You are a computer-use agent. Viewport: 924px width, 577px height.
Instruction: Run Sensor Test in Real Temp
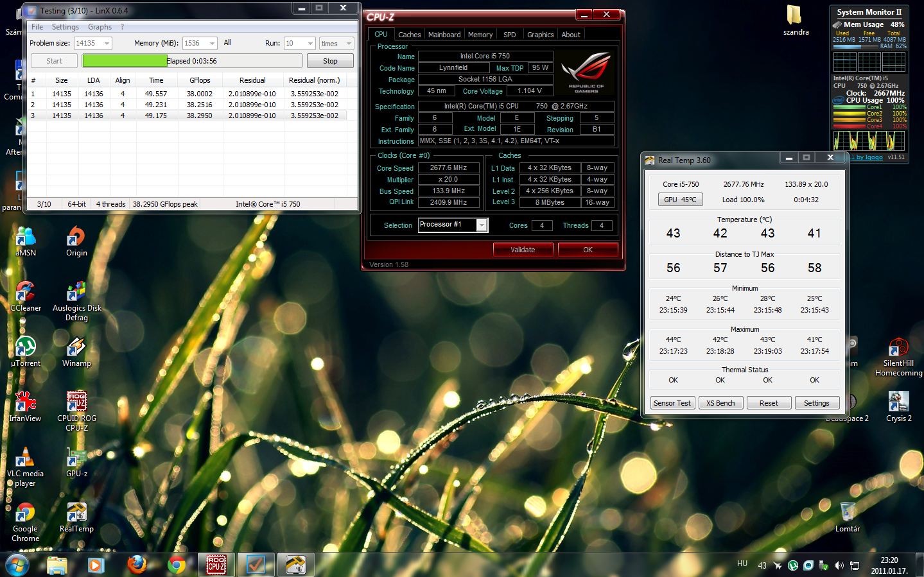pos(672,403)
